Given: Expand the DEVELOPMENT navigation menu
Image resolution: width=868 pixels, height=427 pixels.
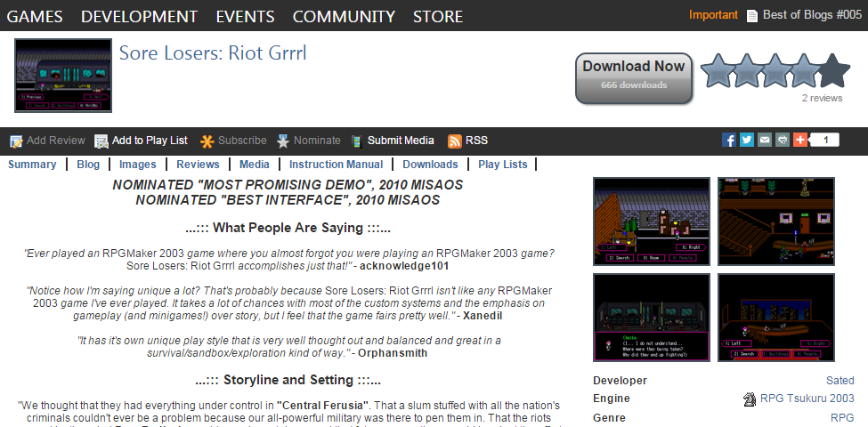Looking at the screenshot, I should (139, 16).
